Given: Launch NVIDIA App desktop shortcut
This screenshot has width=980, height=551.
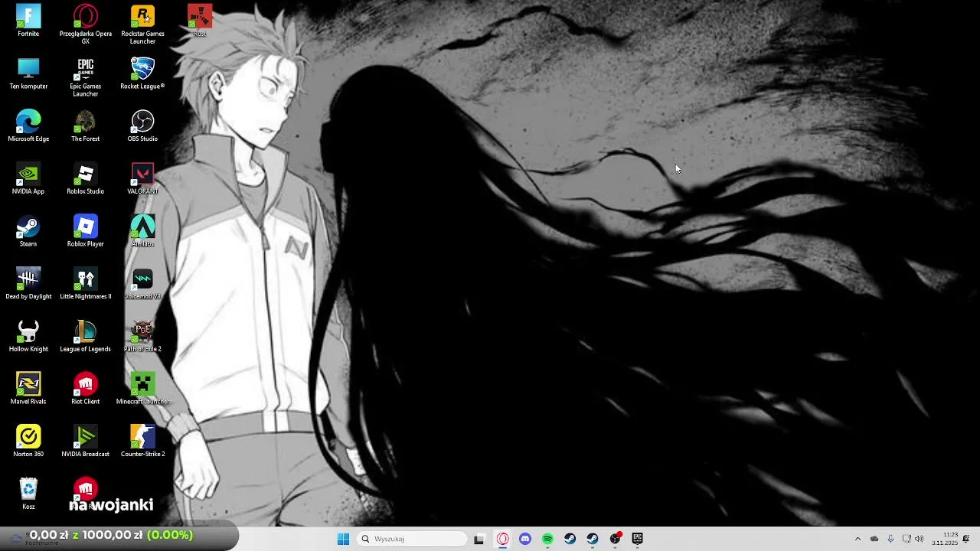Looking at the screenshot, I should 28,178.
